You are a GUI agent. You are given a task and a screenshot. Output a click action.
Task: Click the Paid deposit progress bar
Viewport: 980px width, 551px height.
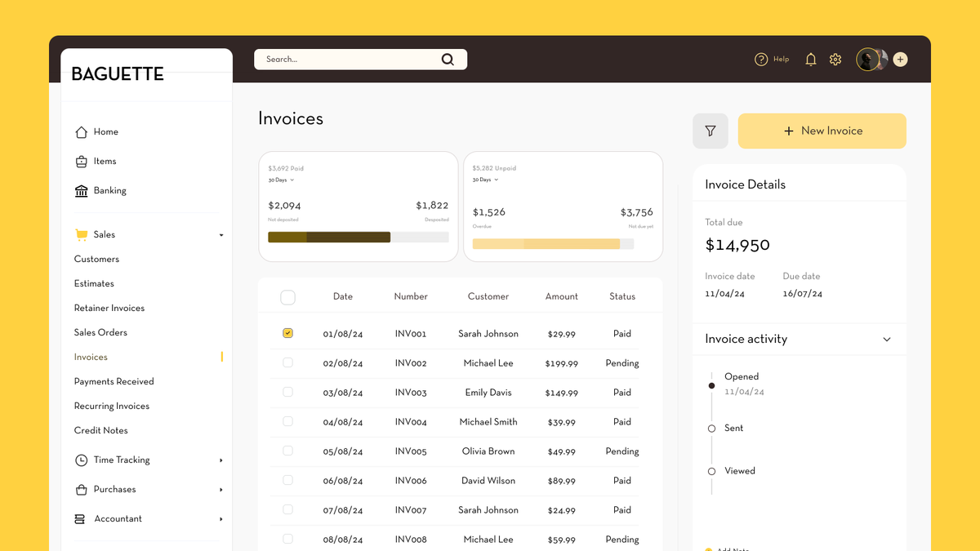pos(359,238)
